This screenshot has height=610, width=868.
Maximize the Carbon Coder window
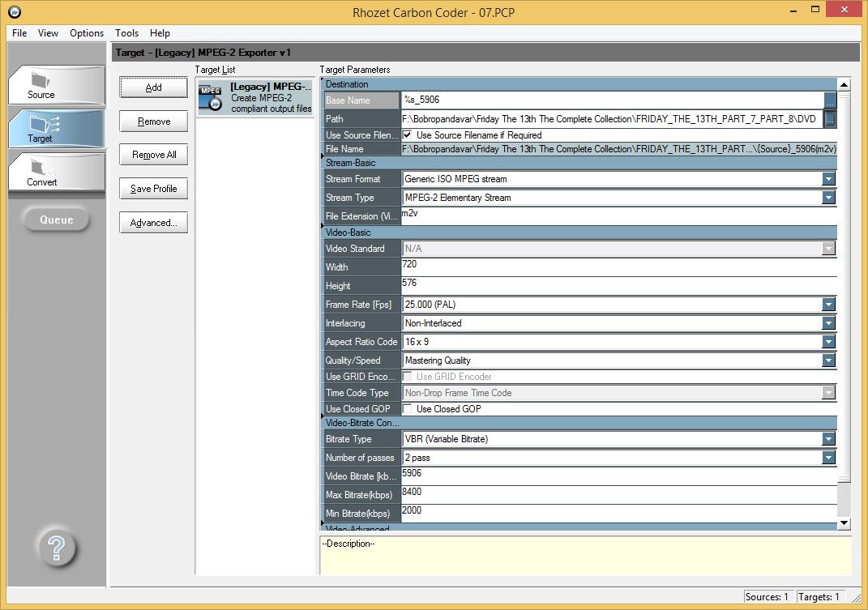coord(815,10)
